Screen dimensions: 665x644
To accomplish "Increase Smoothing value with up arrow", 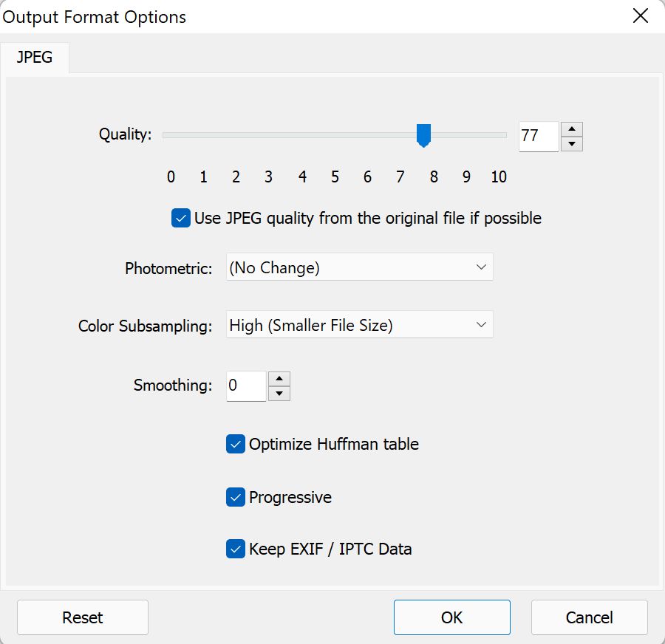I will click(279, 379).
